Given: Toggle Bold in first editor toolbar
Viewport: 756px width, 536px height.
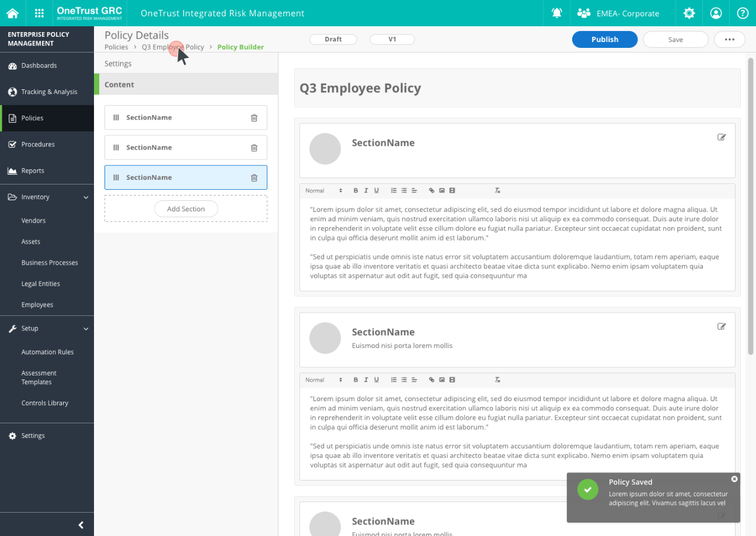Looking at the screenshot, I should click(356, 191).
